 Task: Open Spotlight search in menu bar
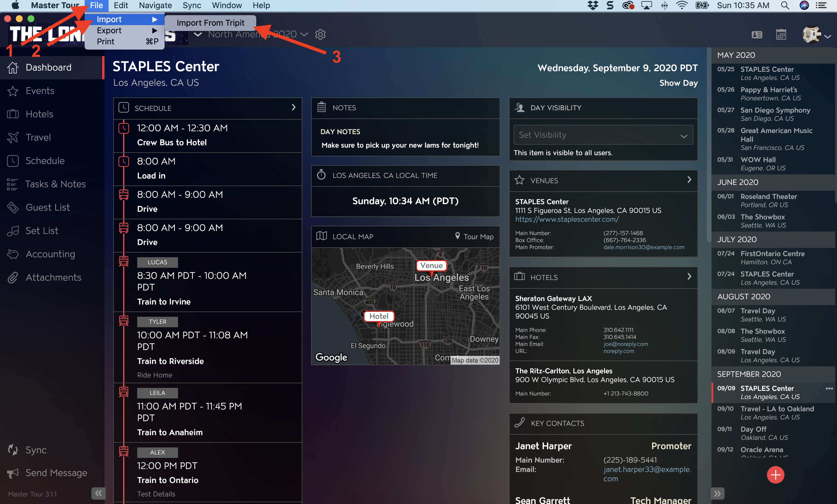pyautogui.click(x=785, y=6)
